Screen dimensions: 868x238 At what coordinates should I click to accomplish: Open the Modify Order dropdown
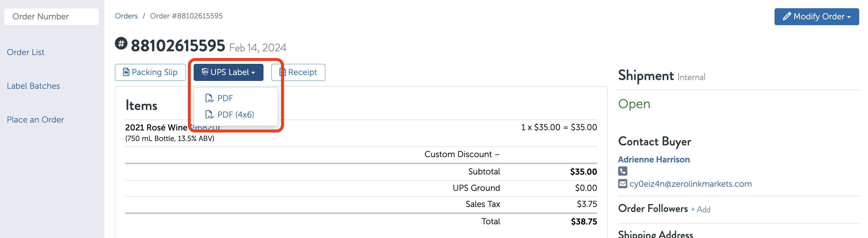(x=816, y=16)
